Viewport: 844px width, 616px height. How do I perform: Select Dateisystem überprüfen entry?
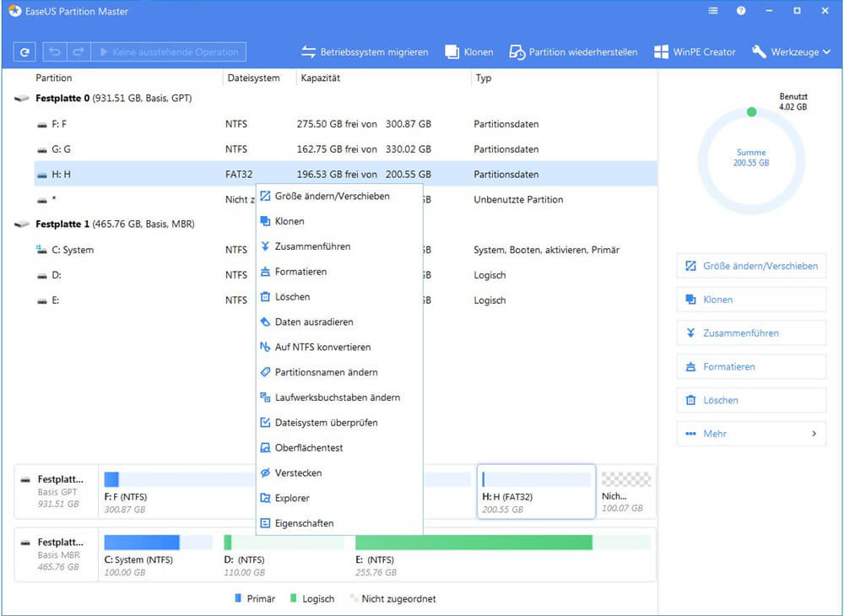(x=339, y=423)
